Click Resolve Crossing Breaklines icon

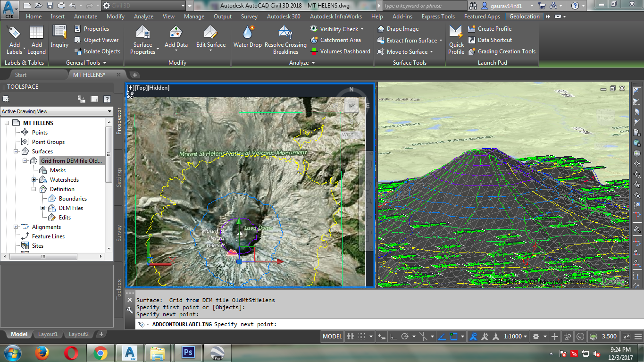(285, 33)
